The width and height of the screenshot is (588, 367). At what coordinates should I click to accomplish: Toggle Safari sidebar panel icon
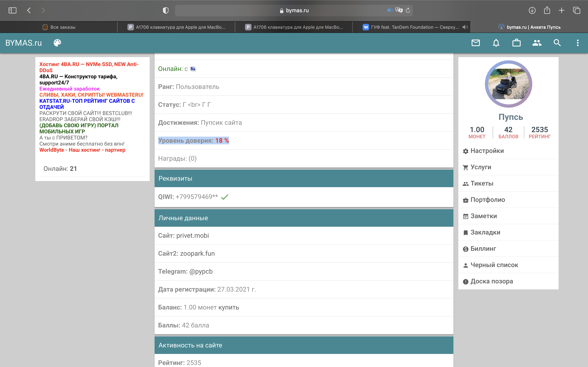click(x=12, y=10)
